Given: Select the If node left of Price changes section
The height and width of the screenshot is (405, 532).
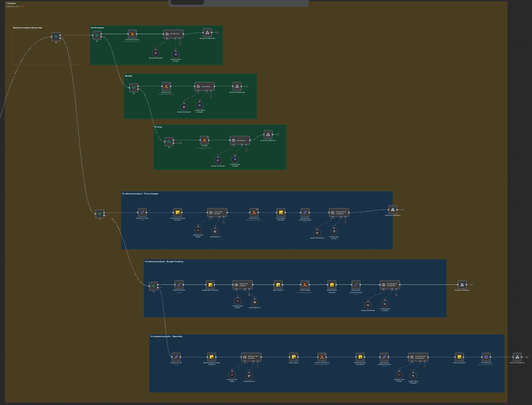Looking at the screenshot, I should 100,214.
